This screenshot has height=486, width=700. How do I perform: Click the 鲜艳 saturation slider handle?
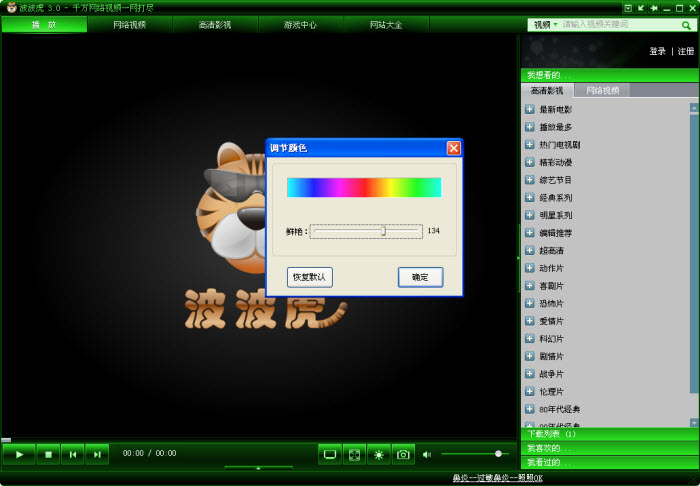(383, 231)
